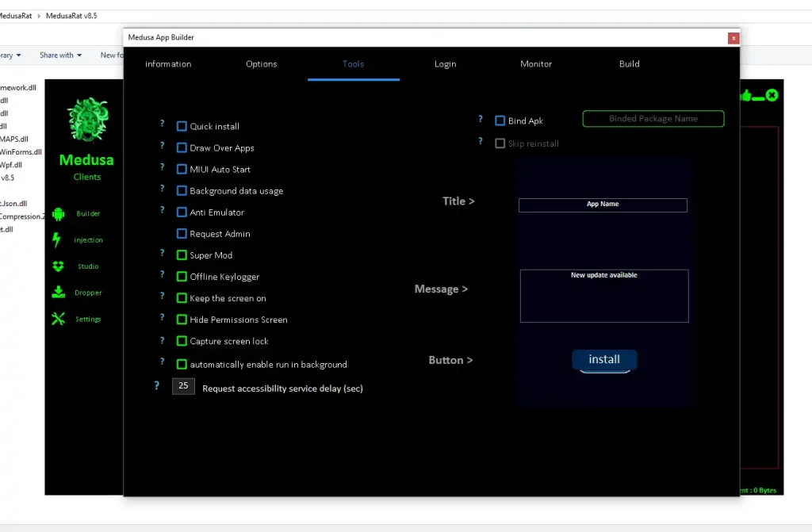Expand the Share with dropdown in Explorer
Viewport: 812px width, 532px height.
tap(60, 55)
